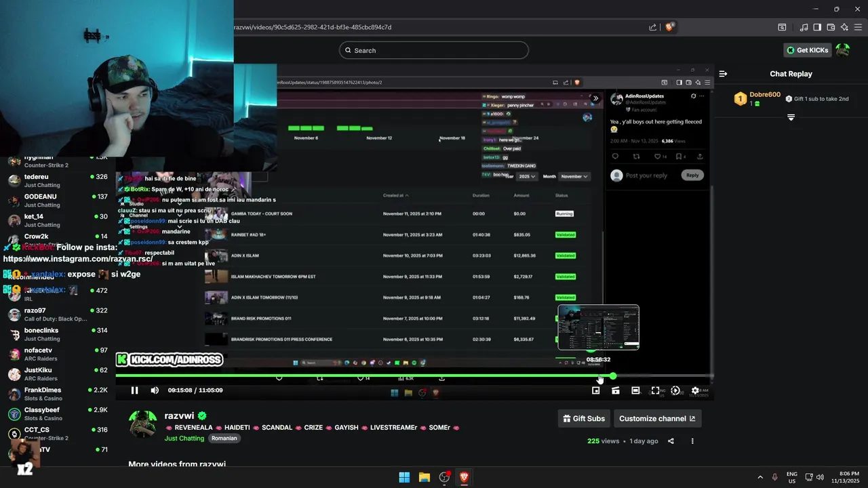The image size is (868, 488).
Task: Open the Brave Wallet icon
Action: 831,27
